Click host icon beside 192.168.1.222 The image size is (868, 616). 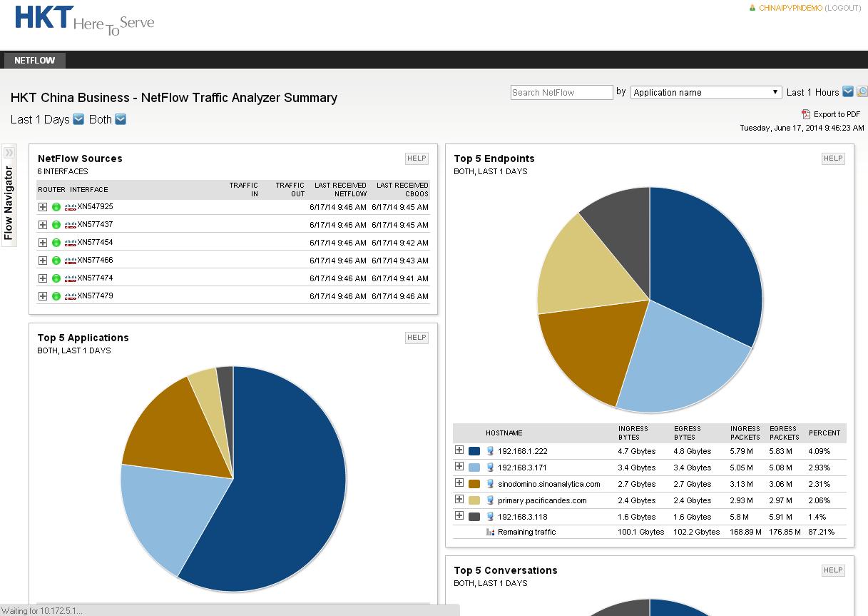coord(490,451)
